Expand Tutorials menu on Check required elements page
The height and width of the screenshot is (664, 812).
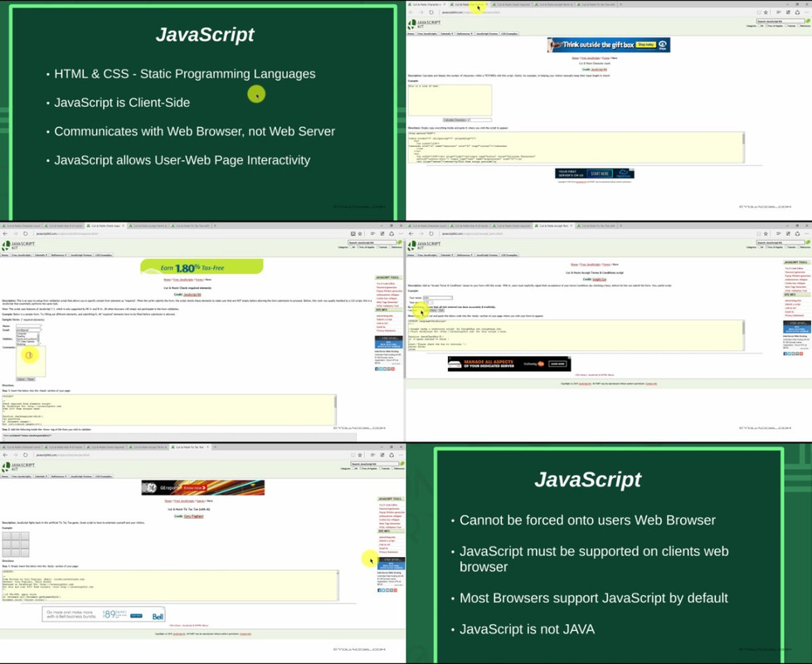point(41,255)
